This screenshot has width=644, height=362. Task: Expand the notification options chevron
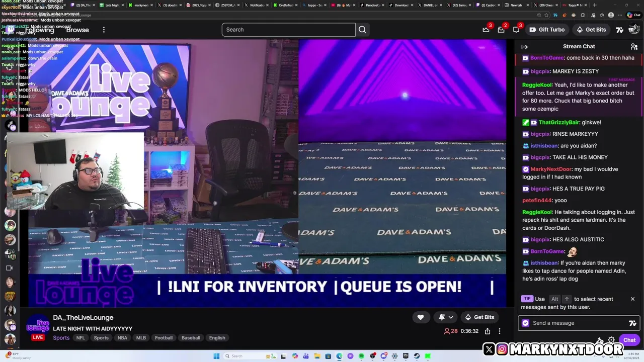451,317
